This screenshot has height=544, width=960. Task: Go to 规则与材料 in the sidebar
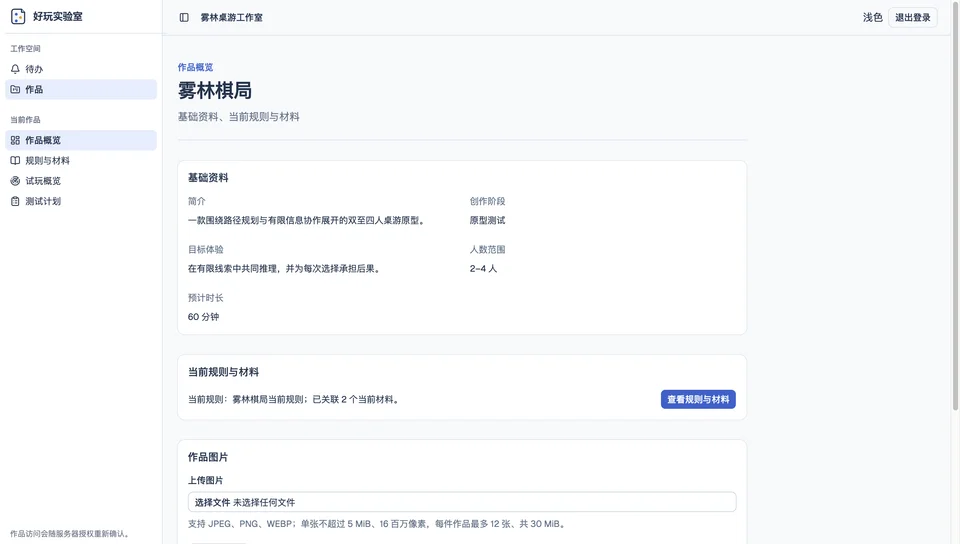coord(81,160)
